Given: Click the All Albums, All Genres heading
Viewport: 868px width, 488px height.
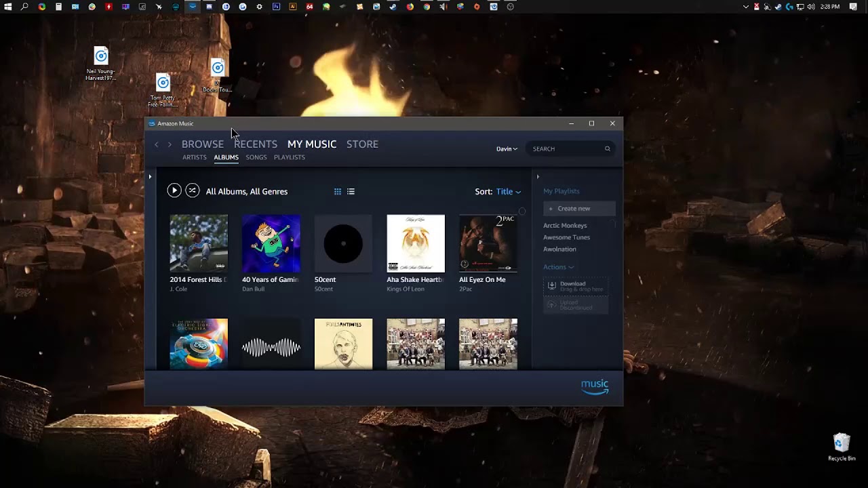Looking at the screenshot, I should (247, 192).
